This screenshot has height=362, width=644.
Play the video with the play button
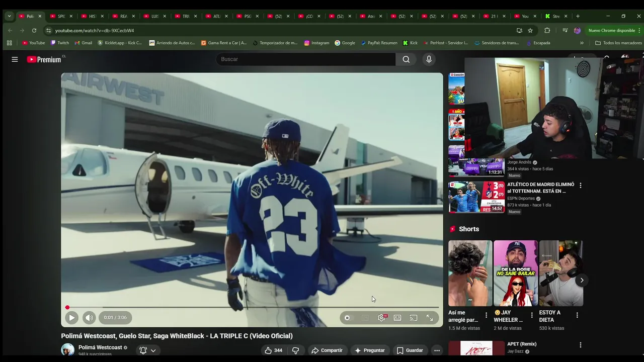(71, 318)
